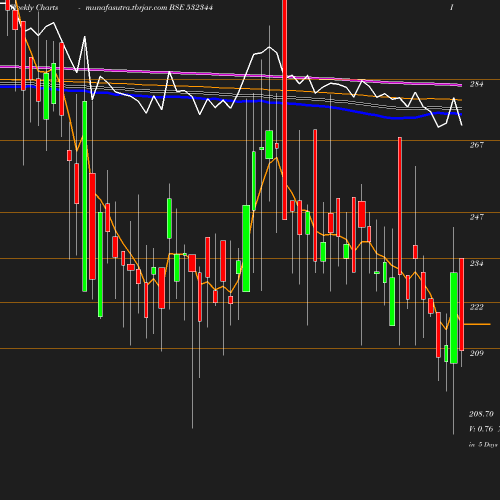Viewport: 500px width, 500px height.
Task: Select the 234 price level label
Action: (x=476, y=263)
